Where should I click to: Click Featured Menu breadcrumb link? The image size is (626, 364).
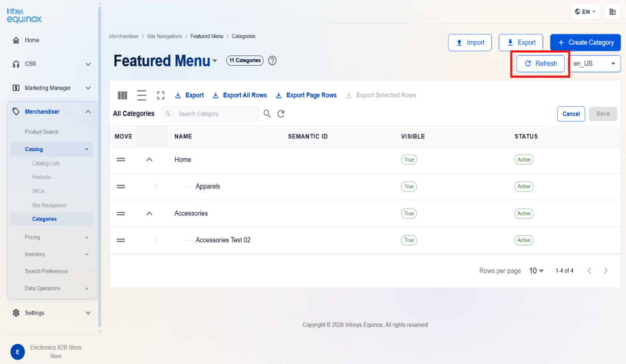pos(207,36)
